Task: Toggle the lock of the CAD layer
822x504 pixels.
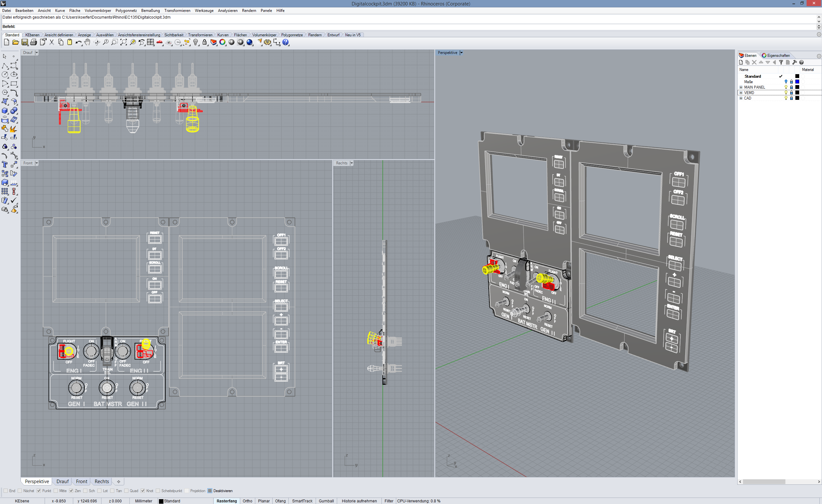Action: point(791,98)
